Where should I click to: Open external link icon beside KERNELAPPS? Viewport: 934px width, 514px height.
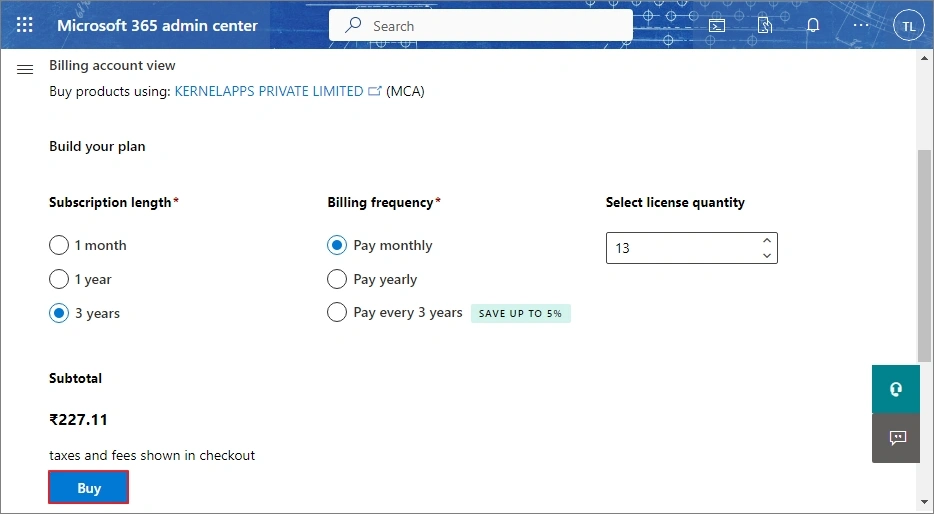[375, 91]
